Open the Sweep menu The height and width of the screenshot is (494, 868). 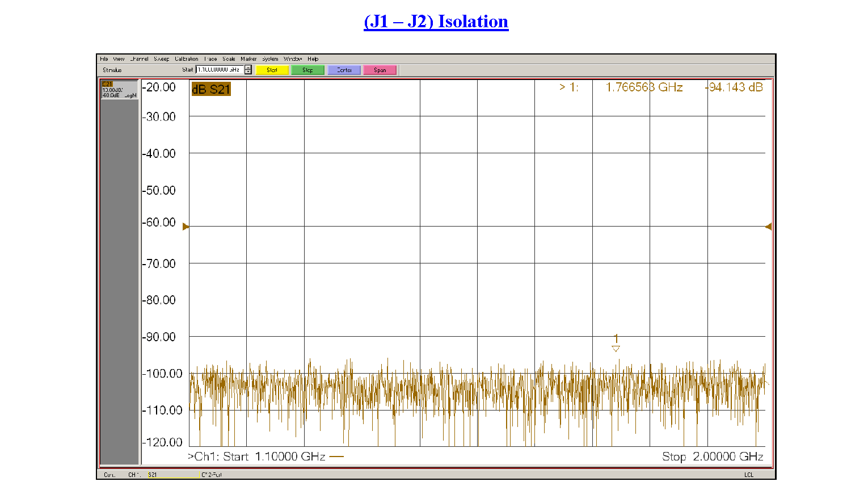click(x=161, y=59)
